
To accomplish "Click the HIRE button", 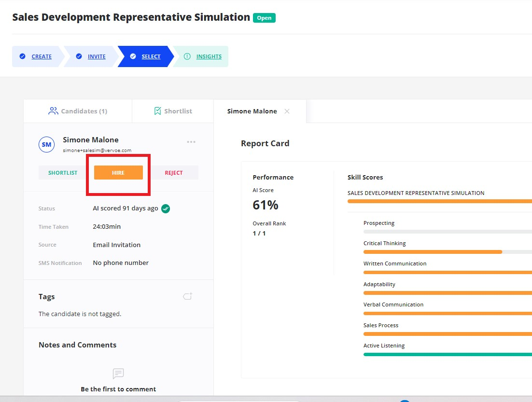I will [x=118, y=173].
